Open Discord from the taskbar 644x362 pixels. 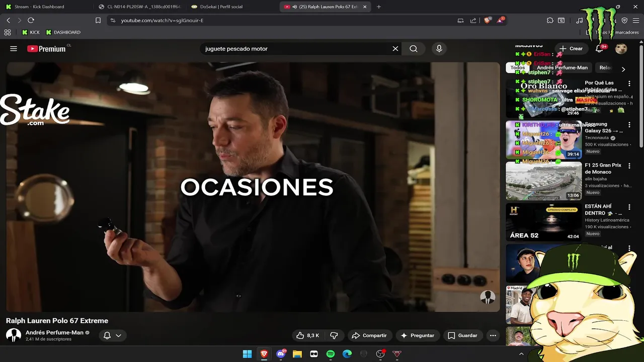281,354
